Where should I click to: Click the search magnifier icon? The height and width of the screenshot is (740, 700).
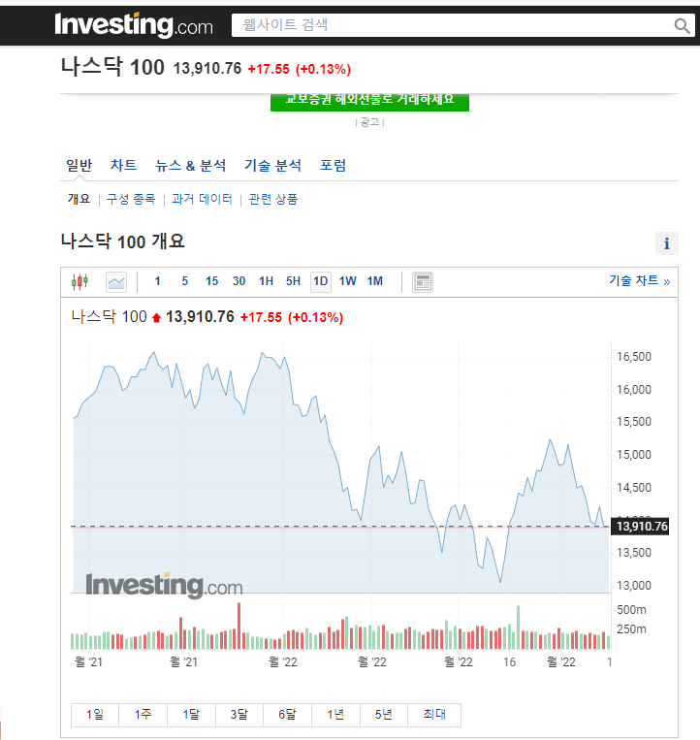point(682,25)
